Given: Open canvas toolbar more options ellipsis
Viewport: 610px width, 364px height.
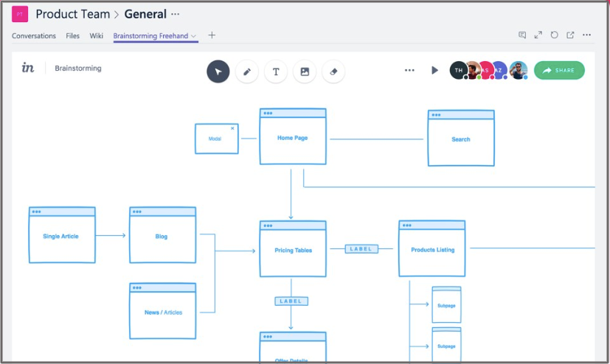Looking at the screenshot, I should point(409,71).
